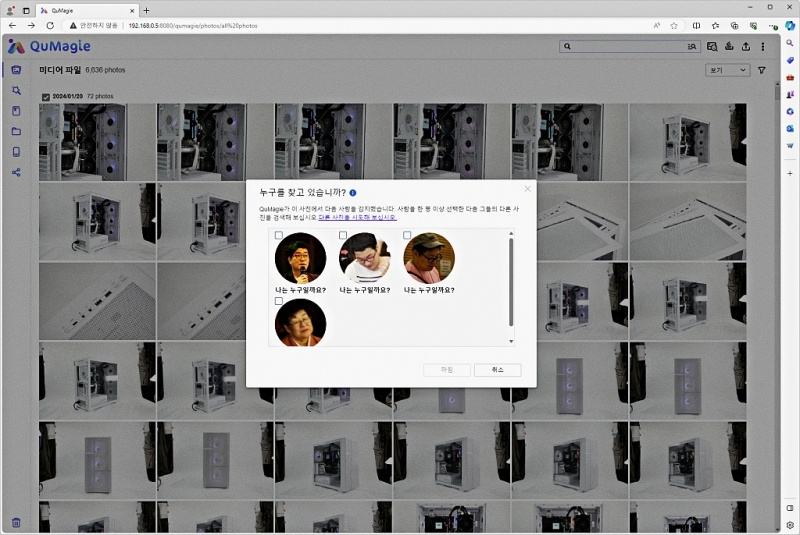This screenshot has width=800, height=535.
Task: Switch to the QuMagie browser tab
Action: tap(85, 10)
